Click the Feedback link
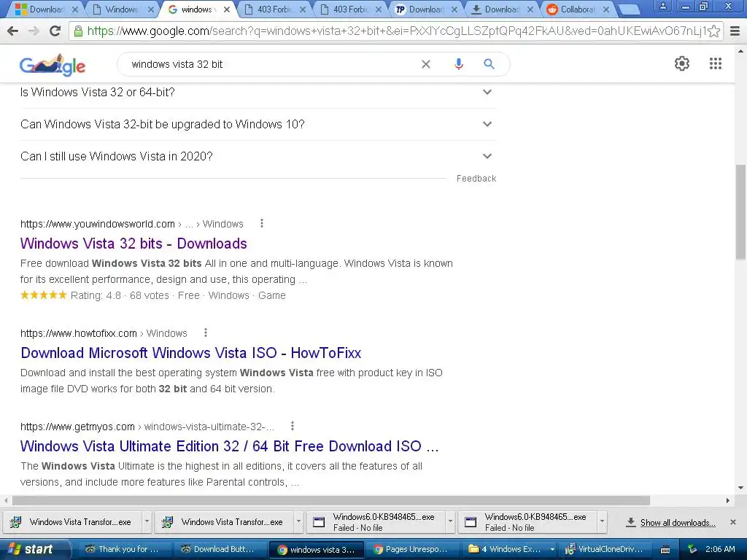This screenshot has height=560, width=747. 476,178
